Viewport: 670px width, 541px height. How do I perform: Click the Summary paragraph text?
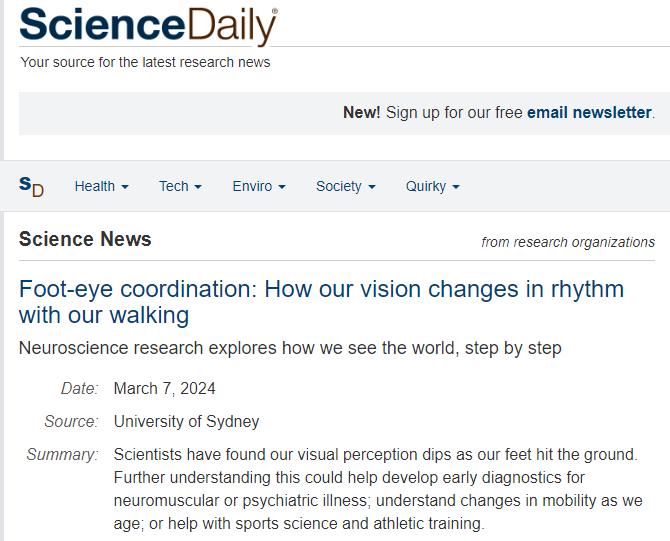coord(378,489)
